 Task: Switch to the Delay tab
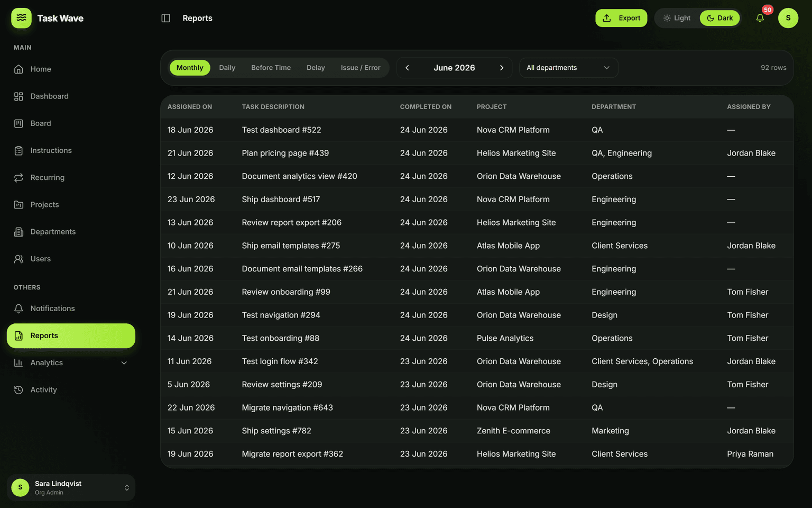316,68
